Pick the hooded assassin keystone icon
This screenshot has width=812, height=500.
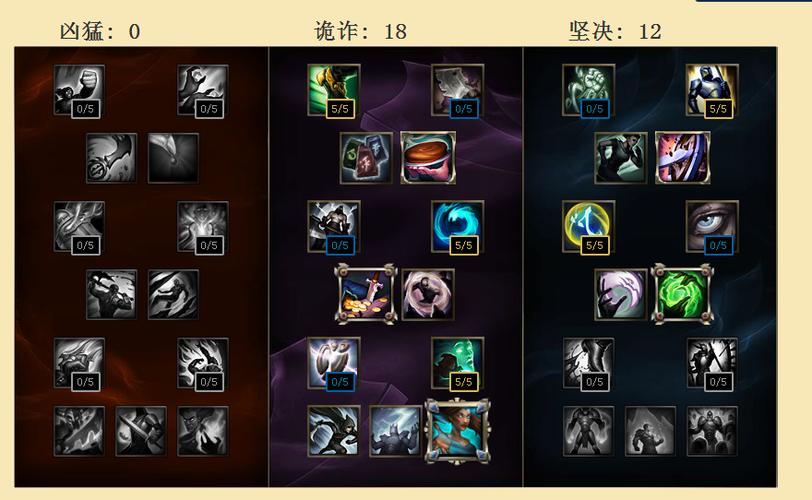coord(334,431)
